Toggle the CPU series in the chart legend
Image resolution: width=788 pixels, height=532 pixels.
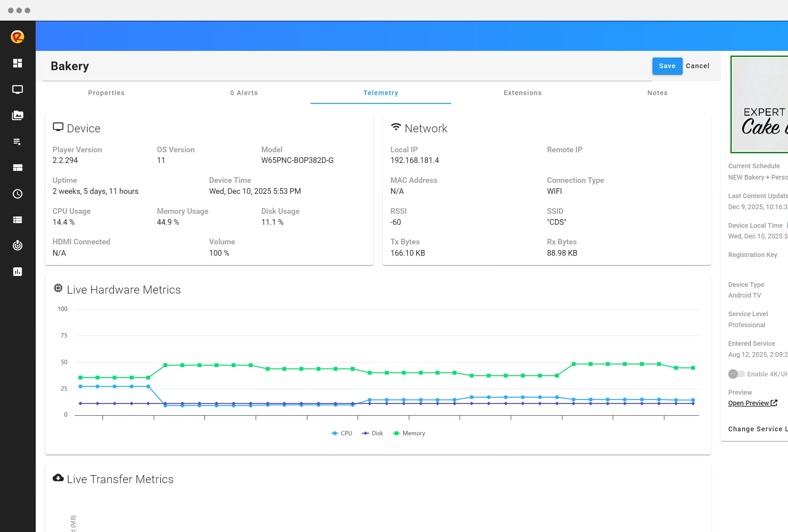point(342,433)
